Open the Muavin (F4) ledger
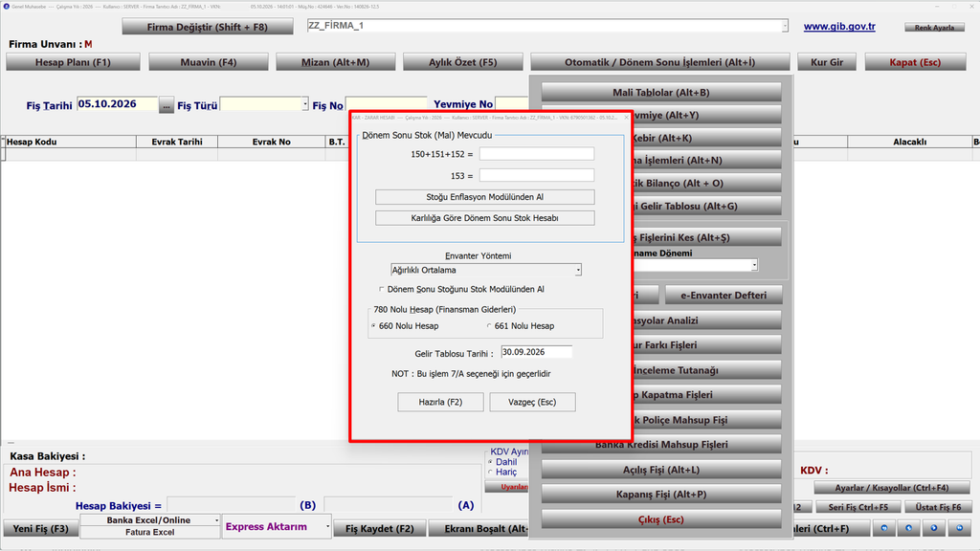The width and height of the screenshot is (980, 551). coord(209,62)
